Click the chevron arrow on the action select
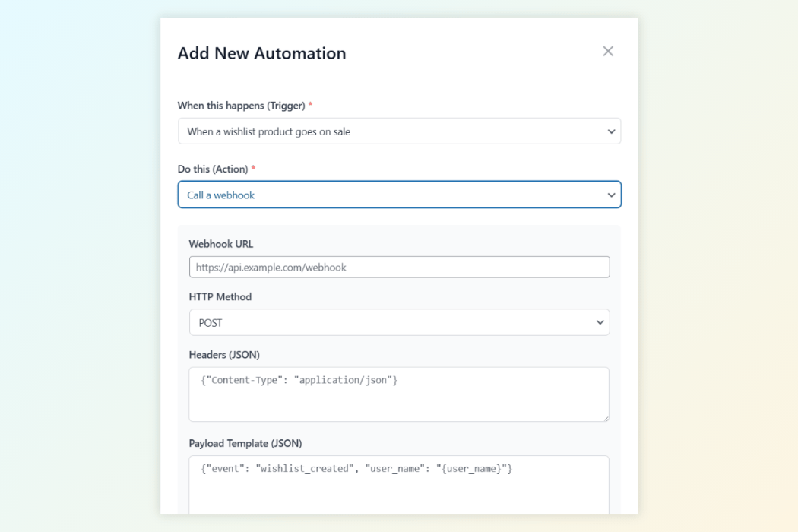 click(x=611, y=195)
